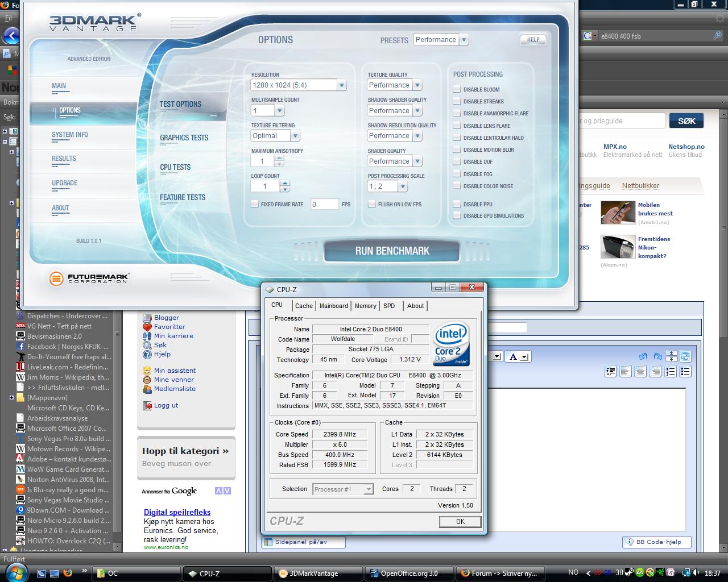Screen dimensions: 728x582
Task: Open the Digital speilrefleks ad link
Action: 177,512
